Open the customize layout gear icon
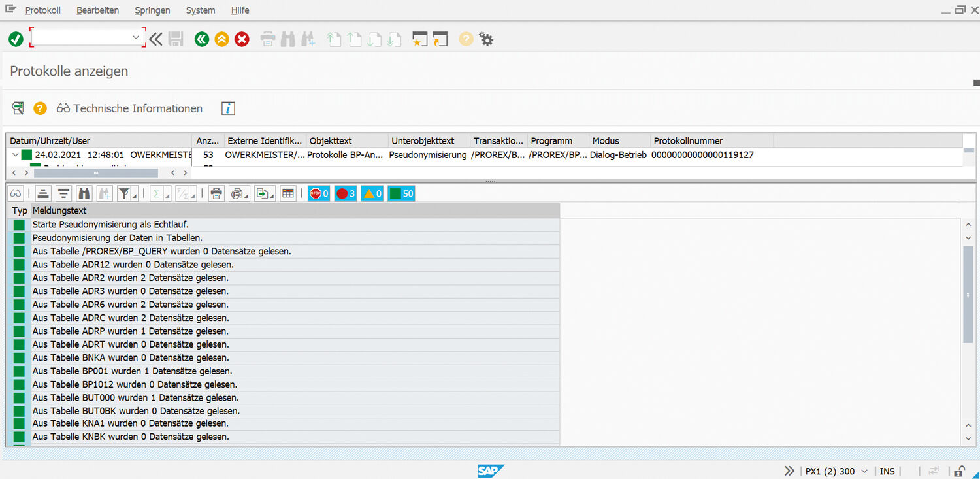 (x=486, y=39)
